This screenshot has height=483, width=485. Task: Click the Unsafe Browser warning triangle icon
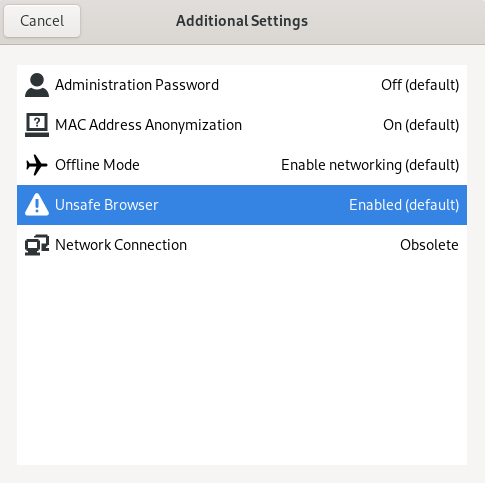pos(37,205)
